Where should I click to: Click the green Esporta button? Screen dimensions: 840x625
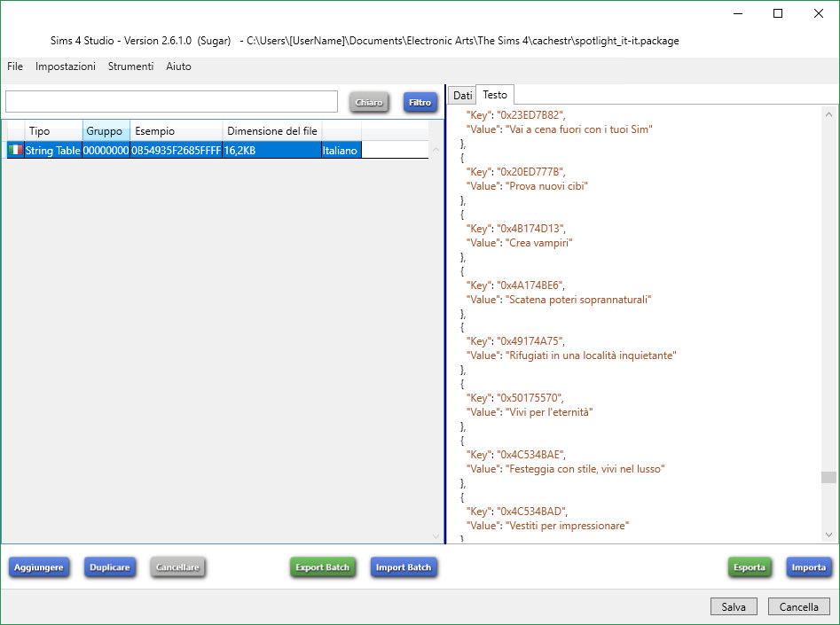(x=749, y=567)
